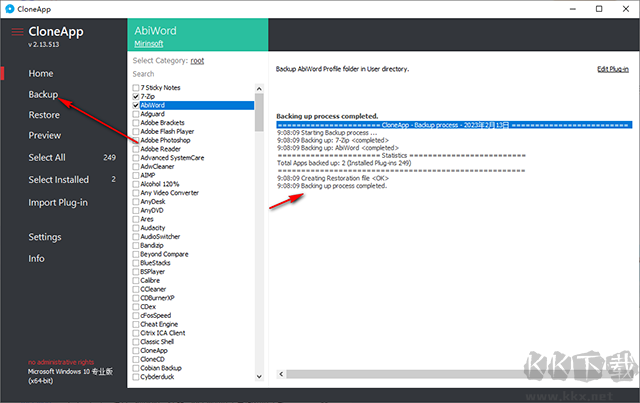This screenshot has width=640, height=403.
Task: Click the log's left scroll arrow
Action: click(281, 374)
